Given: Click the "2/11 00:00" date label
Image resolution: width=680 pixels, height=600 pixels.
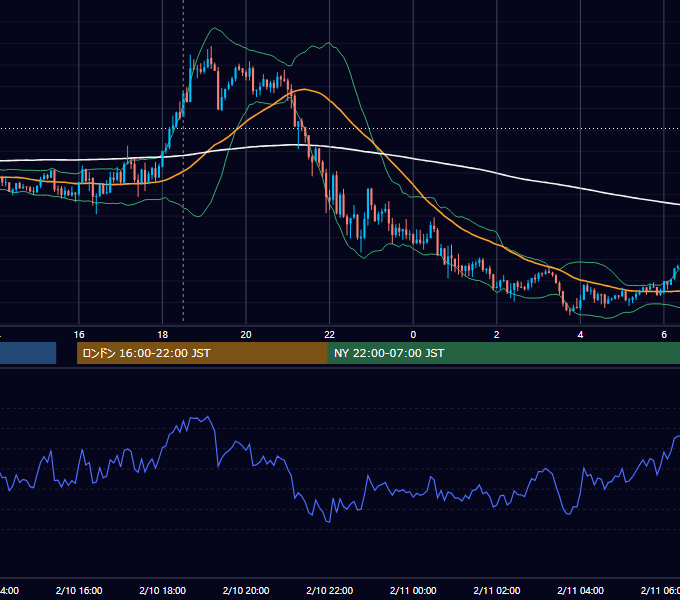Looking at the screenshot, I should [413, 590].
